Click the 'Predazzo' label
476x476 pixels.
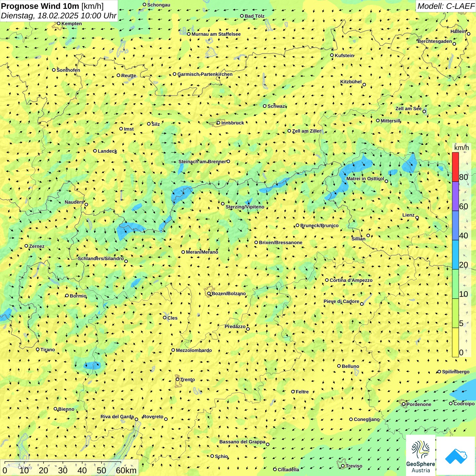click(235, 326)
